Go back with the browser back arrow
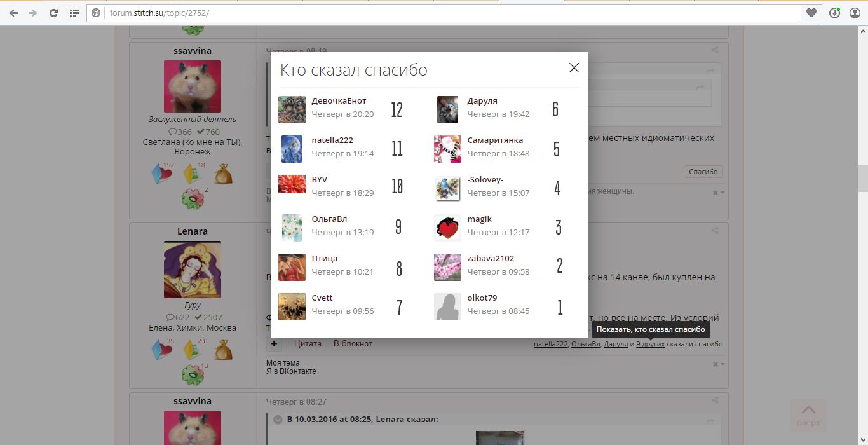Screen dimensions: 868x445 coord(13,13)
